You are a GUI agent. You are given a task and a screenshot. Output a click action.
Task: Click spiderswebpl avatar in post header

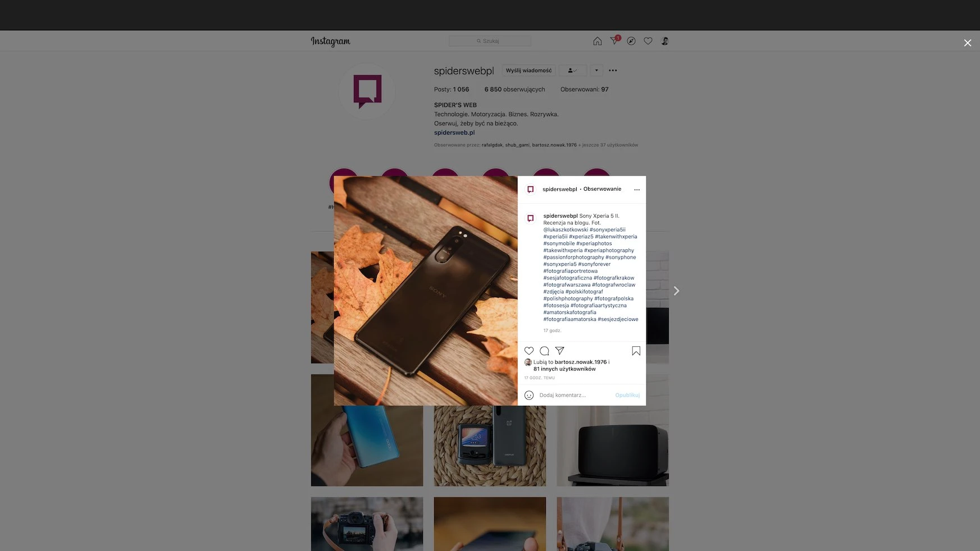530,189
